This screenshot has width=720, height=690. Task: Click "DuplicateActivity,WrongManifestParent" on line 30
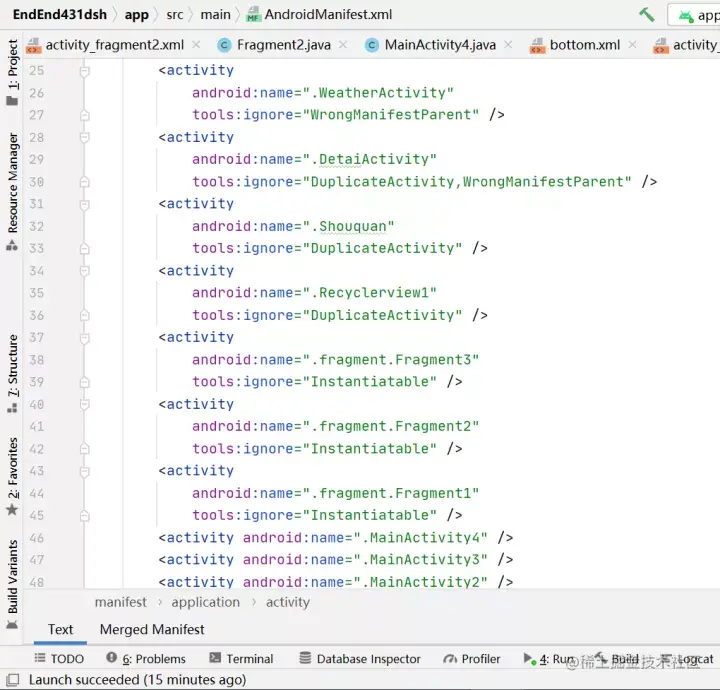467,182
